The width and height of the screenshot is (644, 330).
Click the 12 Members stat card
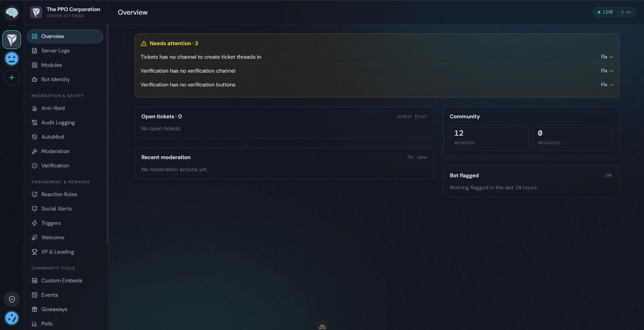489,138
